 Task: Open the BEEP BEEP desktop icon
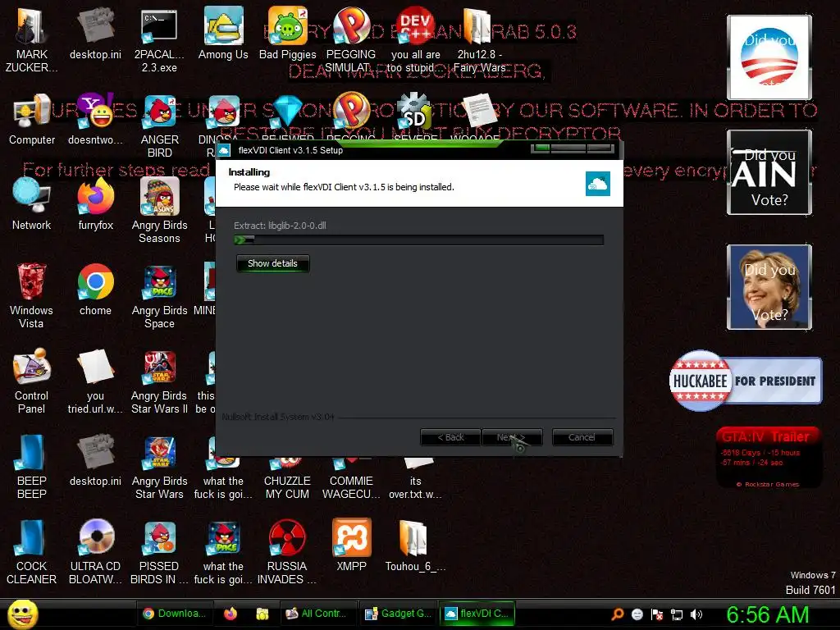(31, 466)
